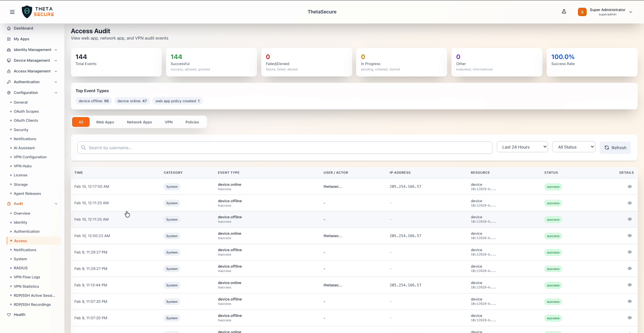This screenshot has width=644, height=333.
Task: Click the refresh arrows icon
Action: click(606, 148)
